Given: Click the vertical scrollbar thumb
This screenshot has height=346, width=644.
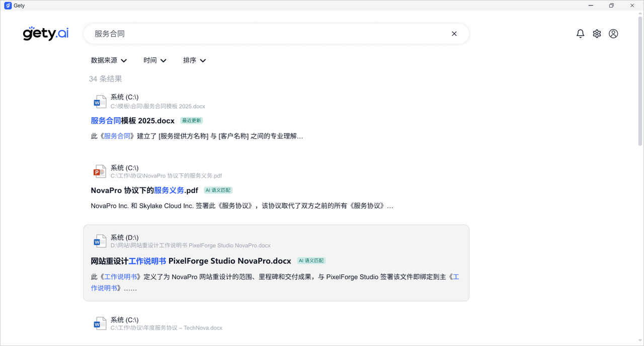Looking at the screenshot, I should [640, 81].
